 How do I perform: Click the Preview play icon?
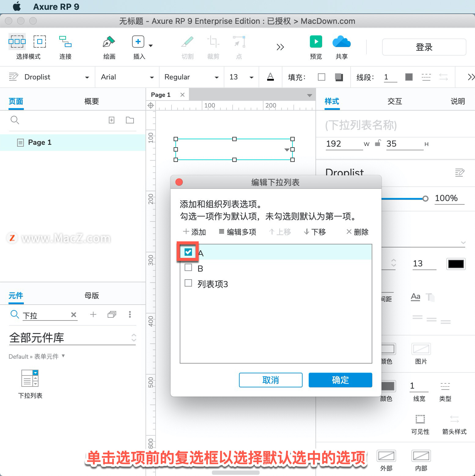316,42
